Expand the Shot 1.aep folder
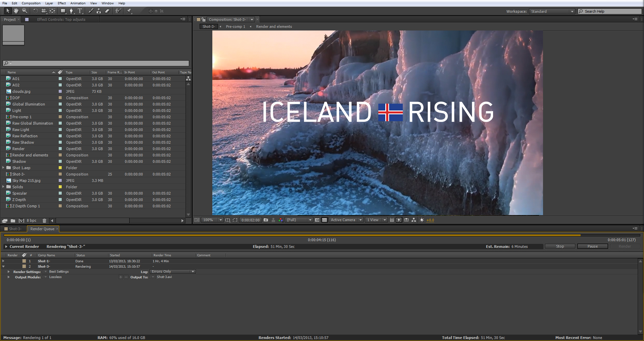This screenshot has width=644, height=341. (3, 167)
